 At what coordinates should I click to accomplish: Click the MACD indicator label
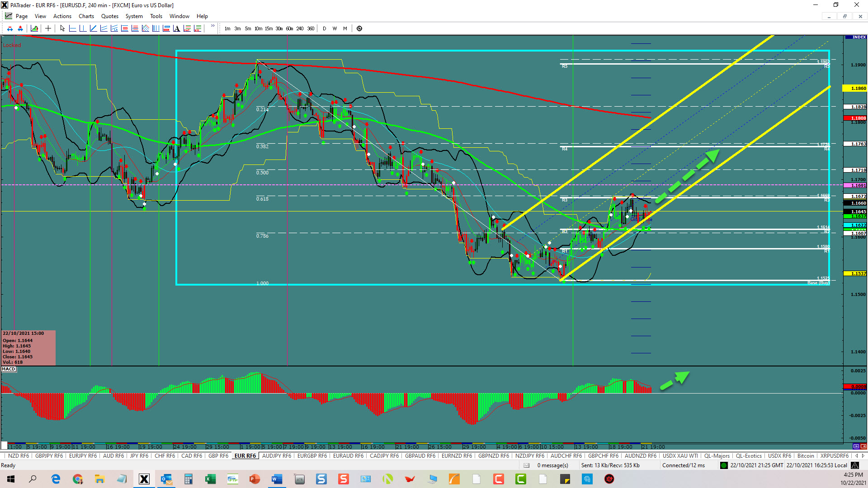click(9, 369)
